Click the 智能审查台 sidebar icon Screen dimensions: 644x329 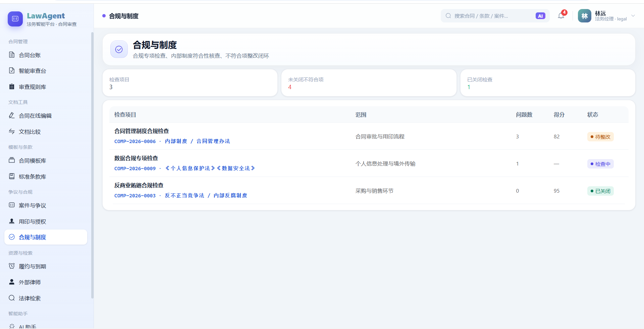pyautogui.click(x=12, y=70)
